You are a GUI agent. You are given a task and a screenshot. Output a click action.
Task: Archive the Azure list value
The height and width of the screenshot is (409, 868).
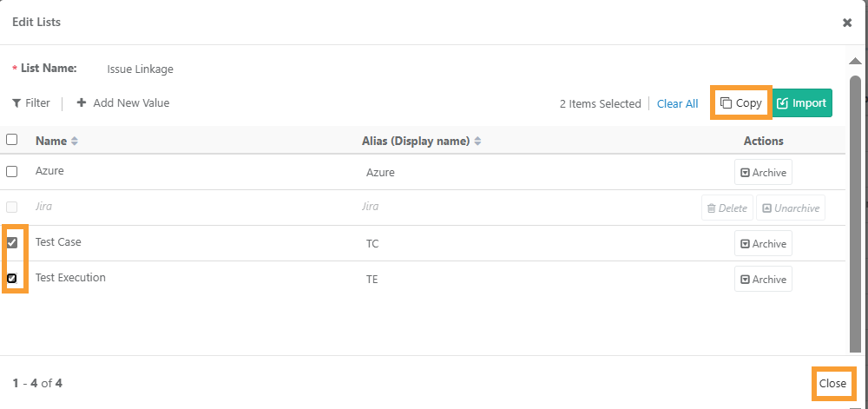tap(763, 173)
